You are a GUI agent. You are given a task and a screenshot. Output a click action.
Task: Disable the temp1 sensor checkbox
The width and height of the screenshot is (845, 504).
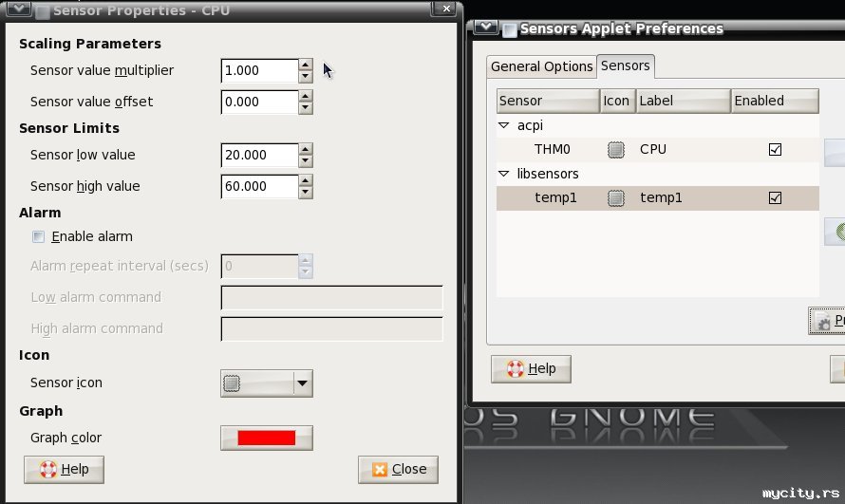[x=775, y=198]
